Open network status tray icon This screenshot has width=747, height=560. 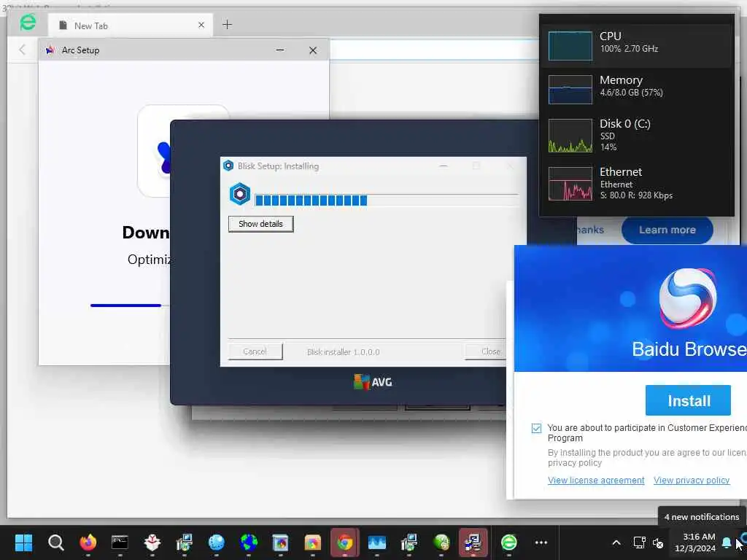click(639, 542)
